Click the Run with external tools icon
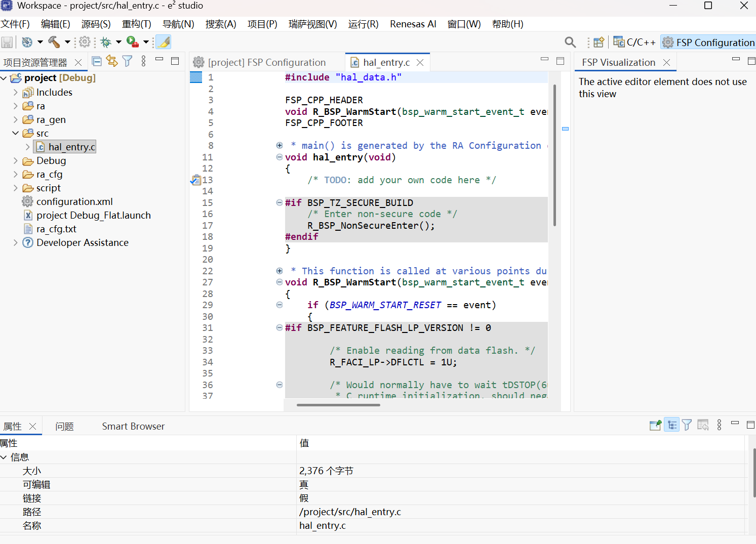Image resolution: width=756 pixels, height=544 pixels. pyautogui.click(x=133, y=42)
